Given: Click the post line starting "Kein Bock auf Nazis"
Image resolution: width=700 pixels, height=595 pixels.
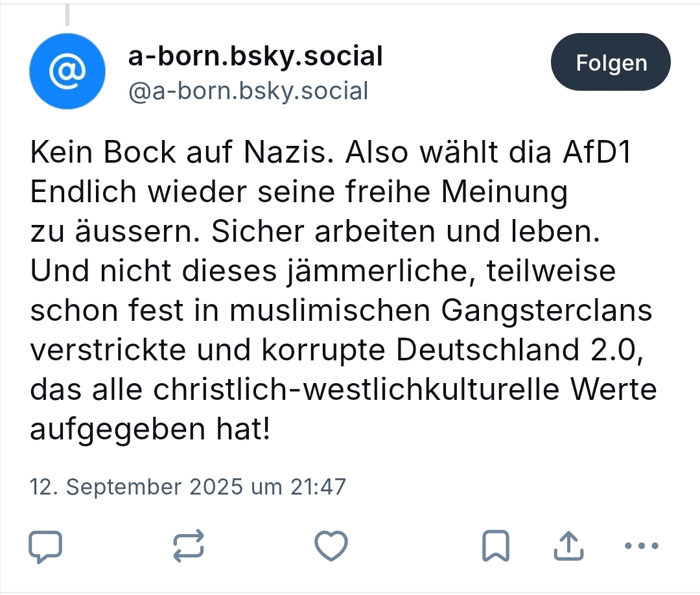Looking at the screenshot, I should (x=331, y=152).
